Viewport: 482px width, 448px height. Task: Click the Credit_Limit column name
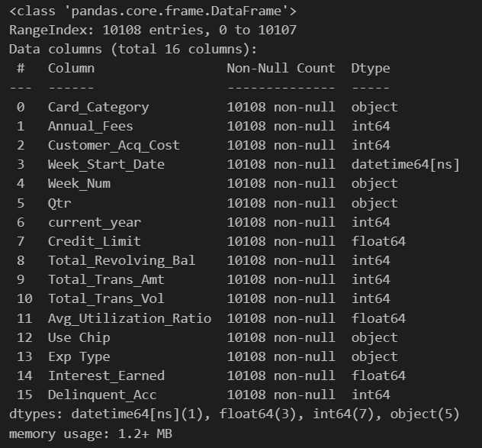click(x=95, y=241)
